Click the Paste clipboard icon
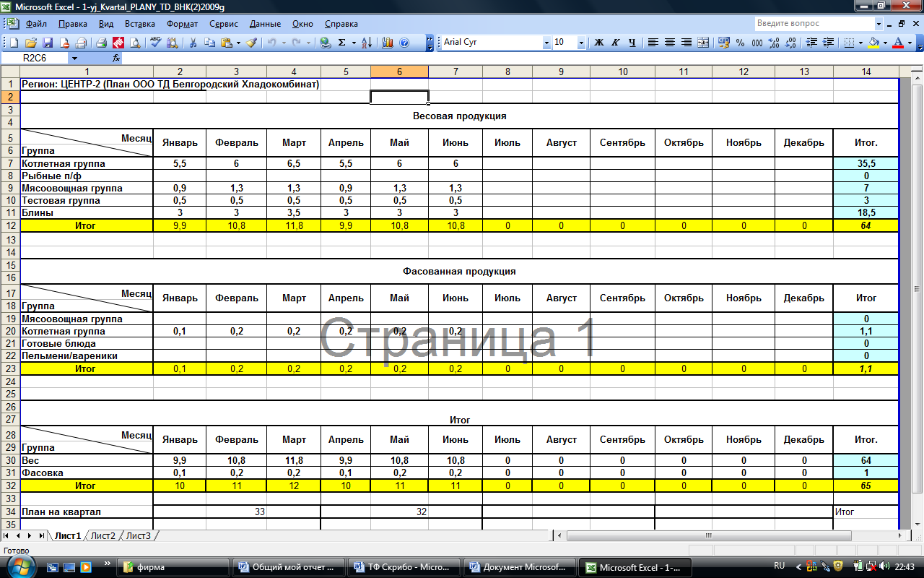Image resolution: width=924 pixels, height=578 pixels. tap(227, 43)
